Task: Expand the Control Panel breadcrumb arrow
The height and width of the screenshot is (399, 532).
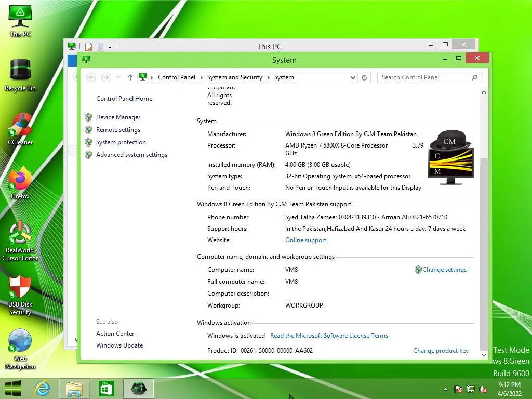Action: point(201,77)
